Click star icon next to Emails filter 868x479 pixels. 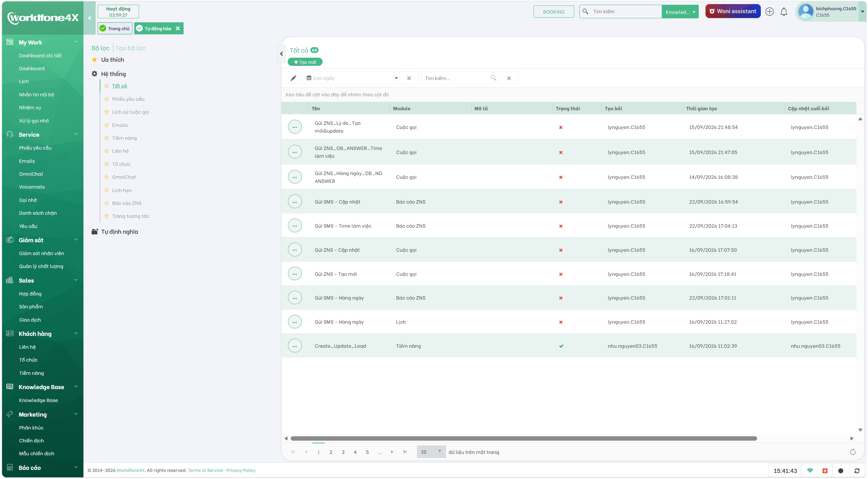click(107, 125)
